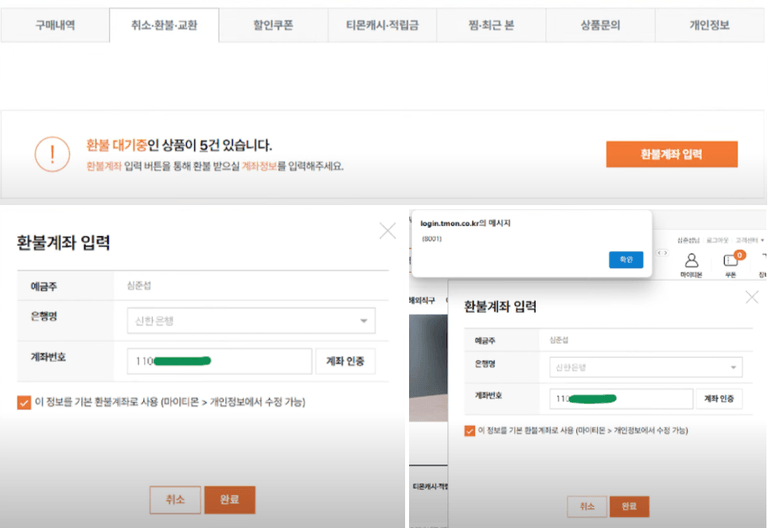This screenshot has width=768, height=528.
Task: Click the 마이티몬 profile icon
Action: (x=691, y=262)
